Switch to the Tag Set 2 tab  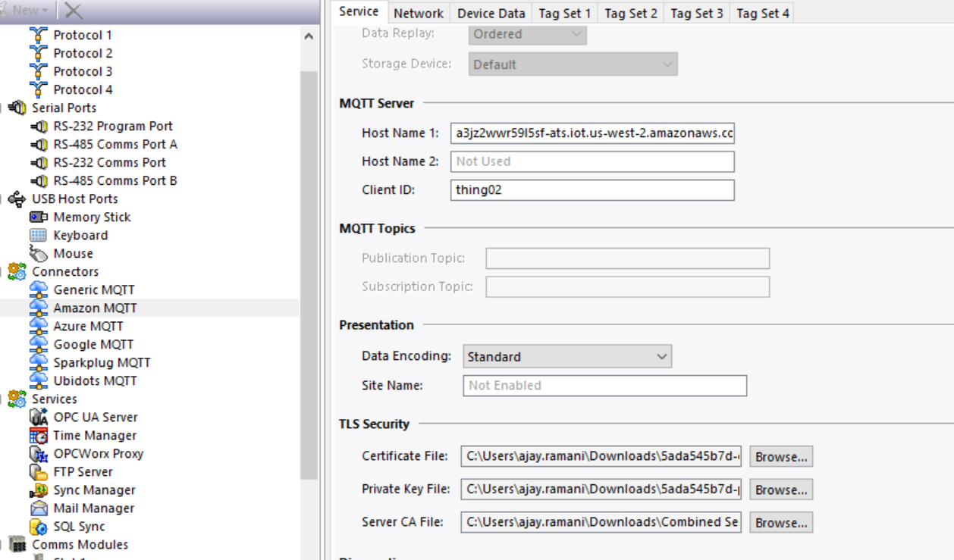[x=631, y=13]
